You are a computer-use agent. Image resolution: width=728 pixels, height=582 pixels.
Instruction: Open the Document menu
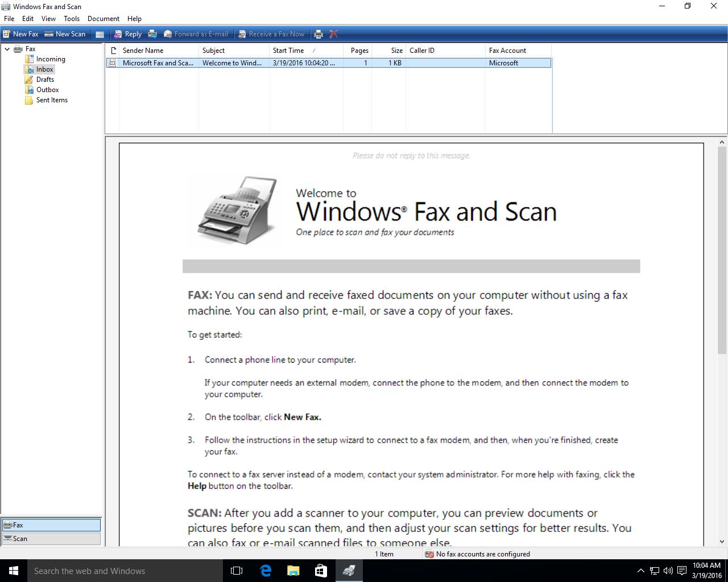pos(104,19)
